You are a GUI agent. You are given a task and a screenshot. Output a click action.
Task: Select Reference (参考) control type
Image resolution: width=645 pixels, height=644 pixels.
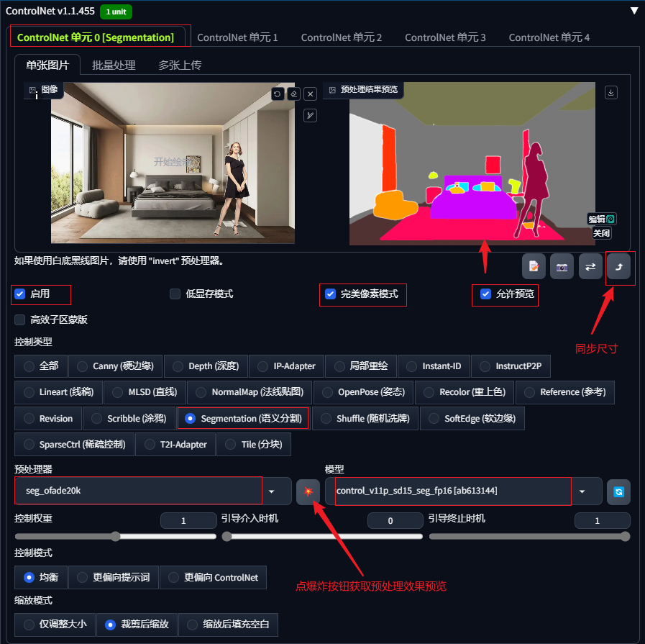[565, 392]
